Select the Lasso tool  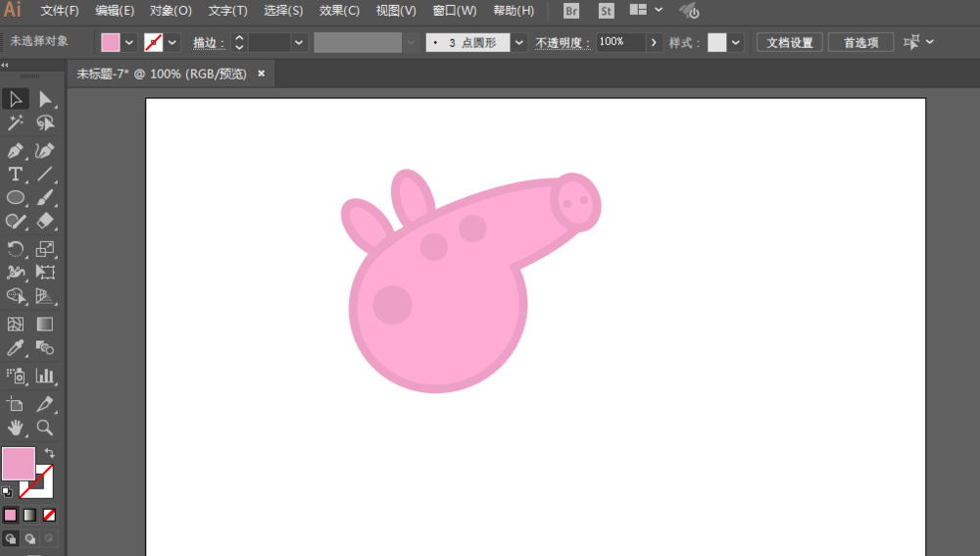tap(45, 123)
